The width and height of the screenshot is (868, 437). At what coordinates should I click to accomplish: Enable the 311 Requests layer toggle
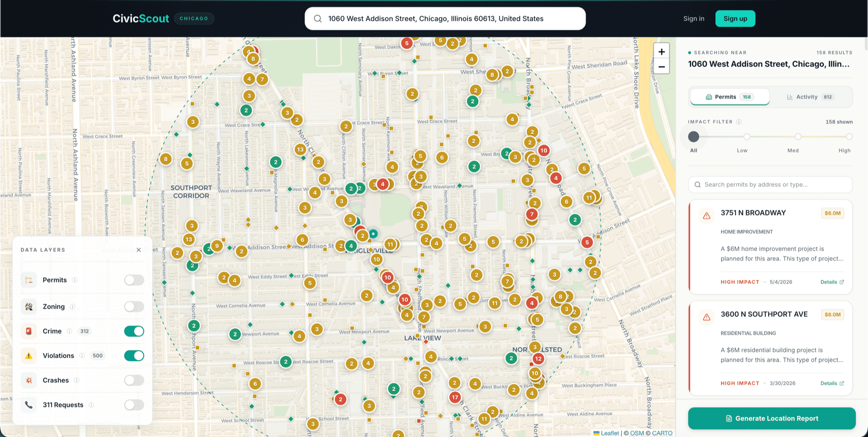click(x=134, y=405)
